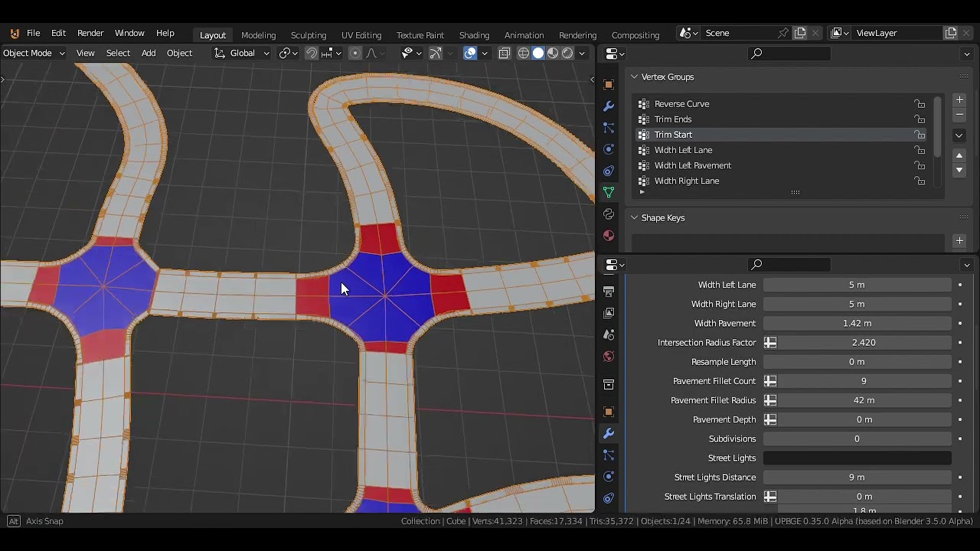
Task: Open the File menu
Action: [x=34, y=34]
